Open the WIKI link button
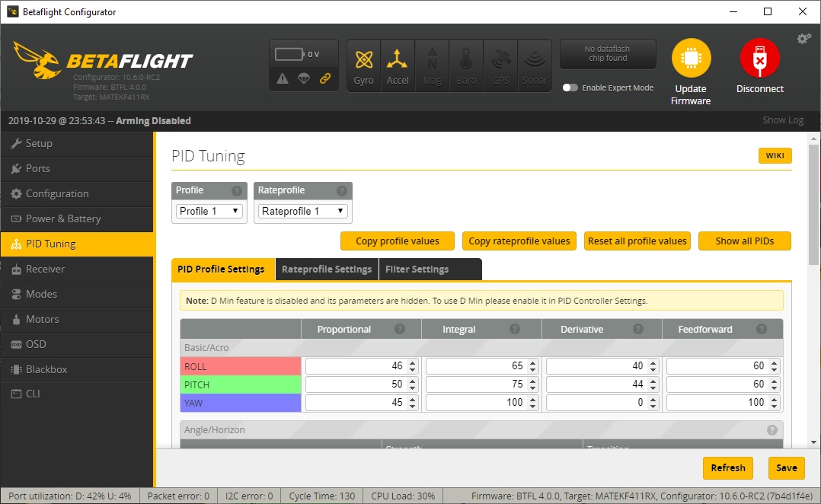The width and height of the screenshot is (821, 504). click(775, 155)
